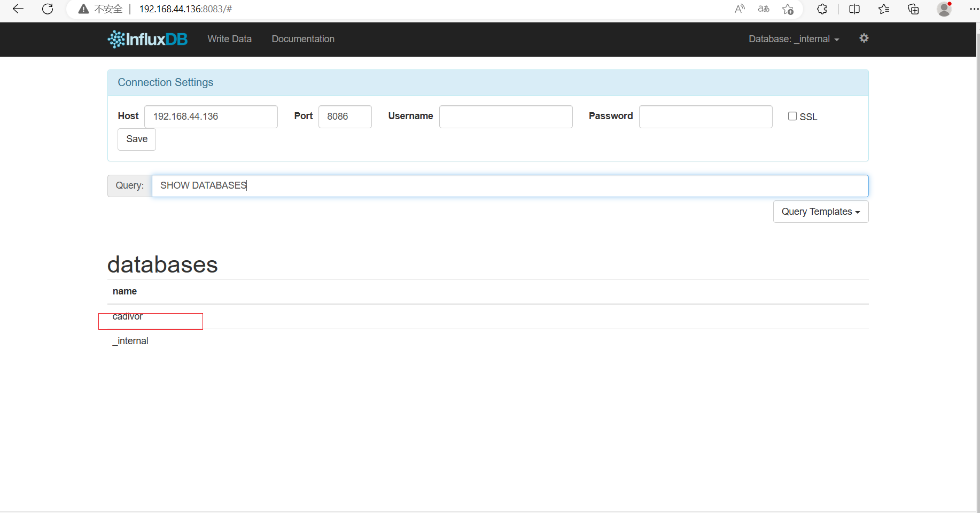980x513 pixels.
Task: Open the favorites list icon
Action: pos(884,9)
